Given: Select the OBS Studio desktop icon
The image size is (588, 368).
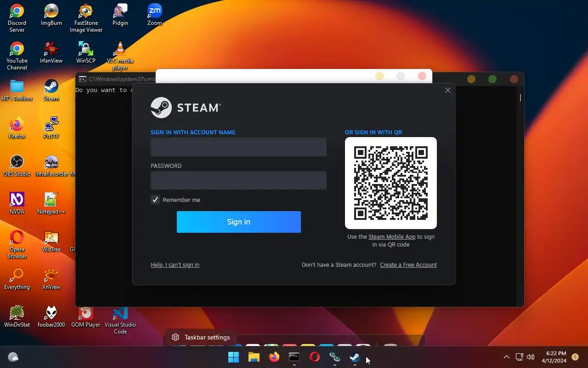Looking at the screenshot, I should 17,166.
